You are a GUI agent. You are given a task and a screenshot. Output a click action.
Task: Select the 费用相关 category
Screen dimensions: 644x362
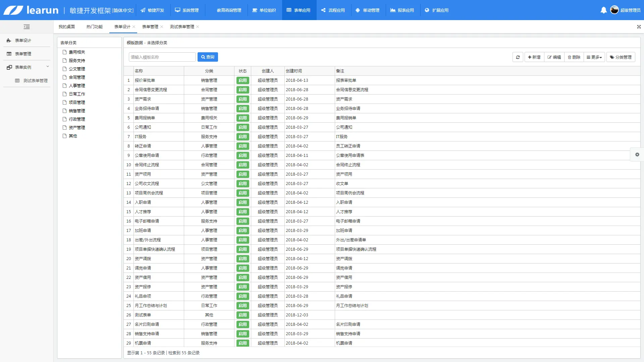pyautogui.click(x=77, y=52)
